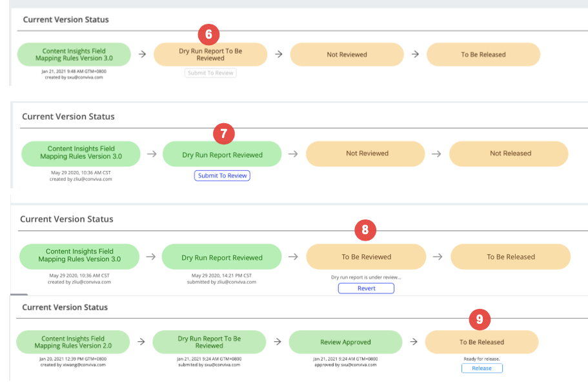Select the To Be Reviewed step

(x=366, y=257)
